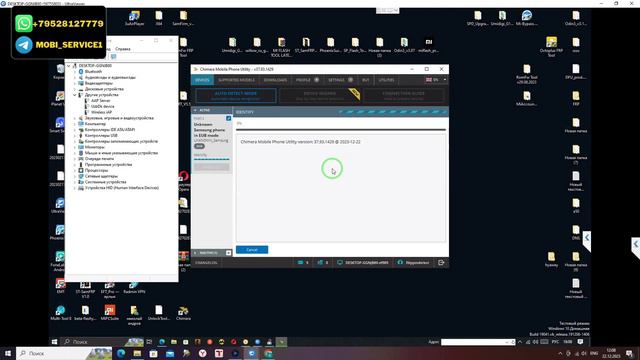Expand the Сетевые адаптеры node
The image size is (640, 360).
click(x=75, y=176)
